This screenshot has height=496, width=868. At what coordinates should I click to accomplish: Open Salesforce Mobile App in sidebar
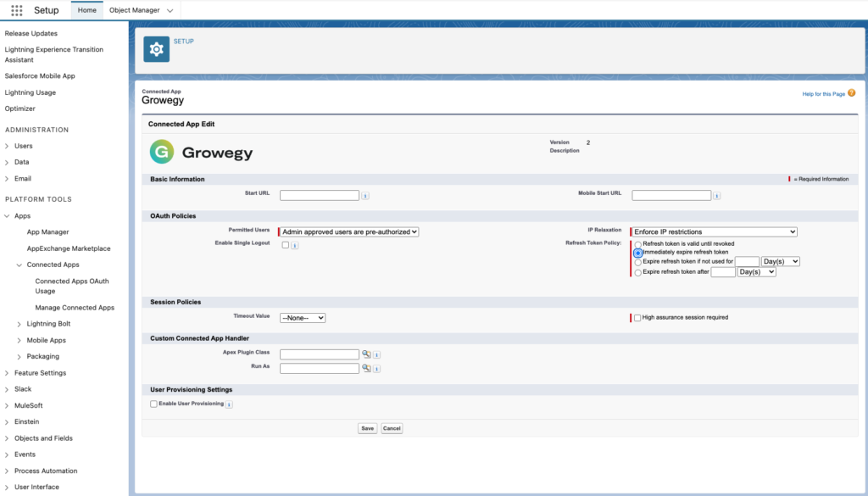point(40,75)
